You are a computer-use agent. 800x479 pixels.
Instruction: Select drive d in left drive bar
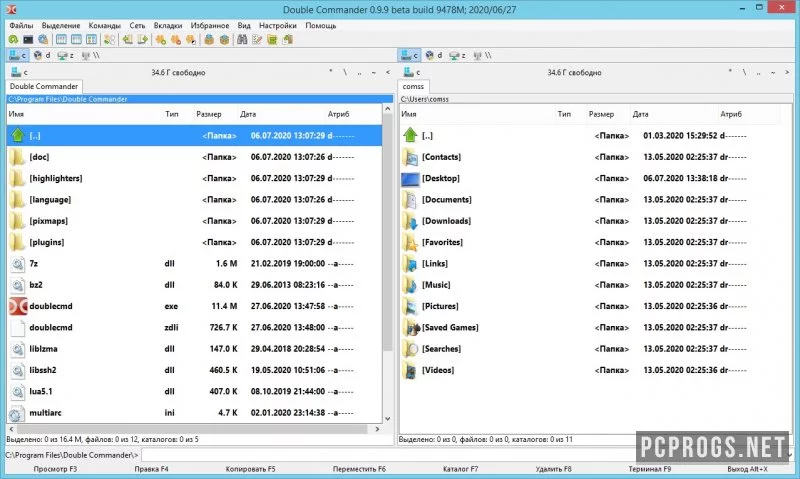(42, 56)
